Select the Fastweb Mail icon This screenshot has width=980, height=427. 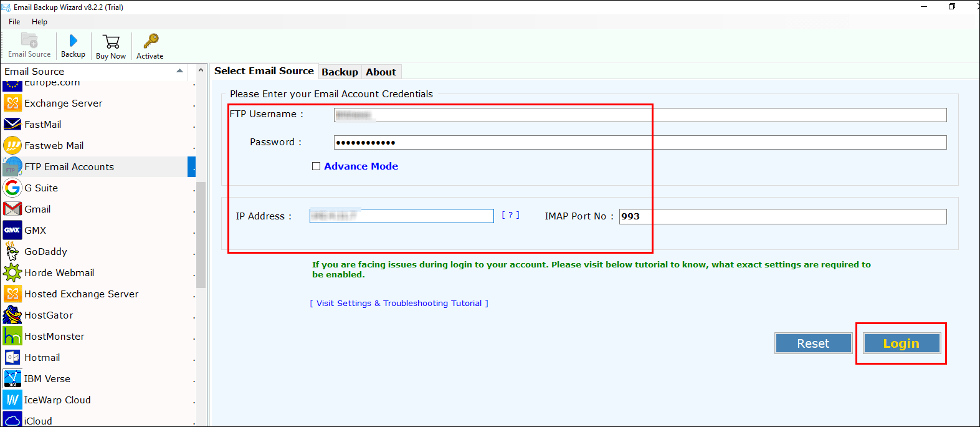tap(12, 145)
